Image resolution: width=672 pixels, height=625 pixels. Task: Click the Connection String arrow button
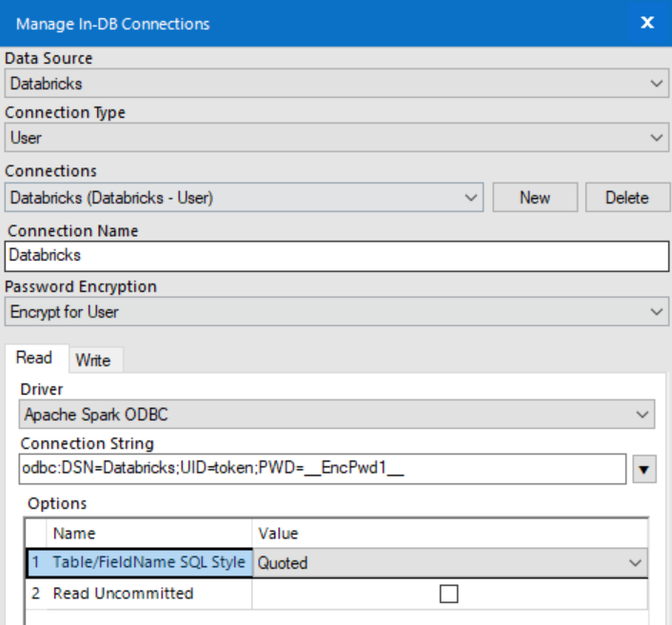point(642,468)
